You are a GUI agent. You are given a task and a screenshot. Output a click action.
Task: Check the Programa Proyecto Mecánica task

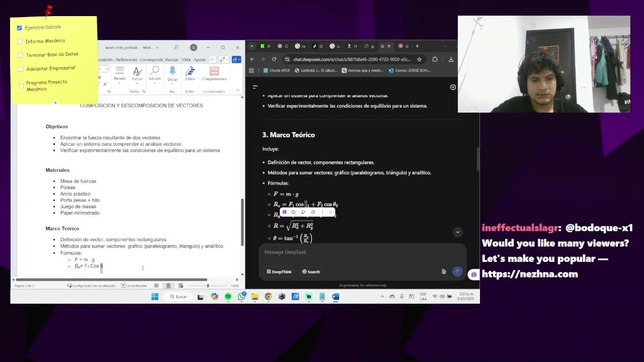(x=21, y=86)
